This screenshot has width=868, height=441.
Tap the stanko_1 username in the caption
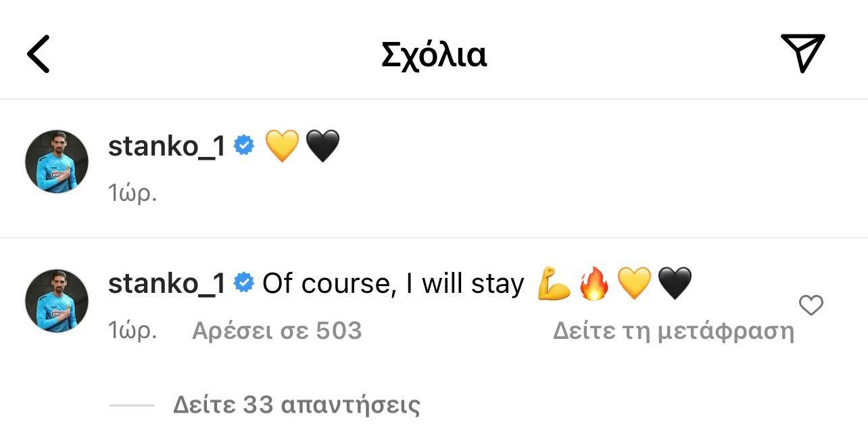pos(166,146)
